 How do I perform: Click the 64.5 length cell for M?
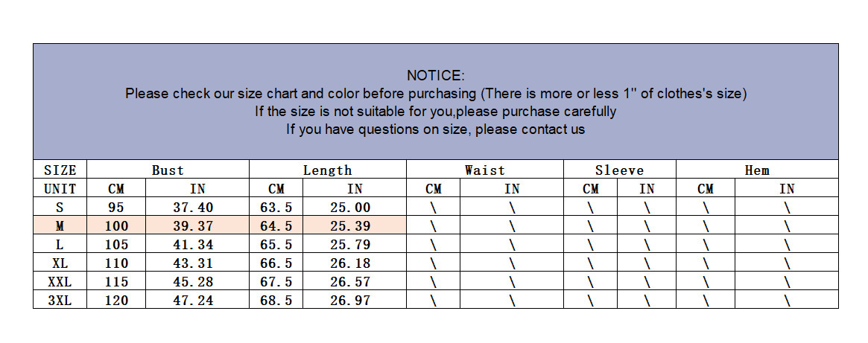point(276,226)
